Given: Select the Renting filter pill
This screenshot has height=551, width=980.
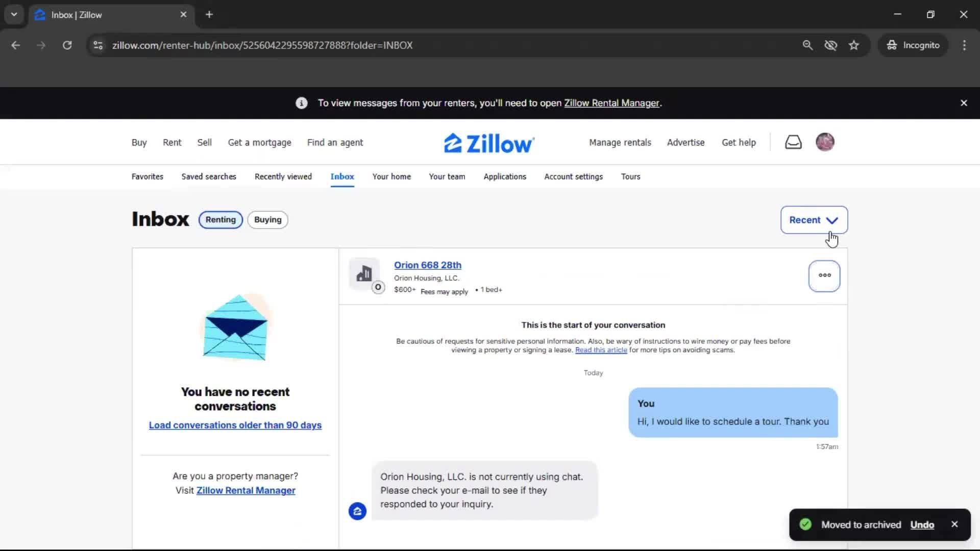Looking at the screenshot, I should pyautogui.click(x=220, y=220).
